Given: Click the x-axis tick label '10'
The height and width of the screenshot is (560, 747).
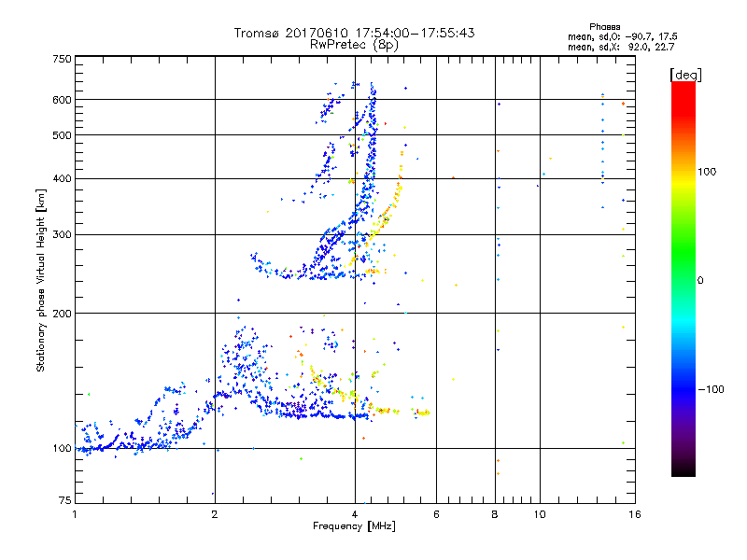Looking at the screenshot, I should 540,514.
